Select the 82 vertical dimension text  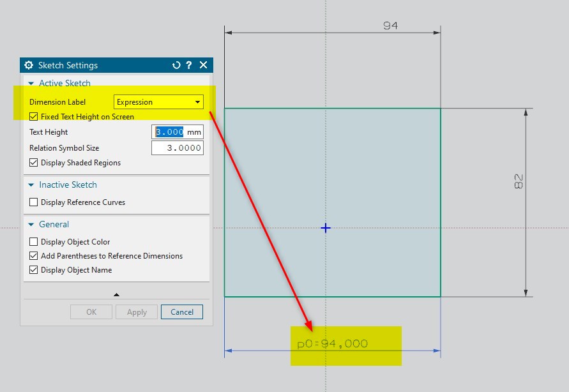(519, 181)
